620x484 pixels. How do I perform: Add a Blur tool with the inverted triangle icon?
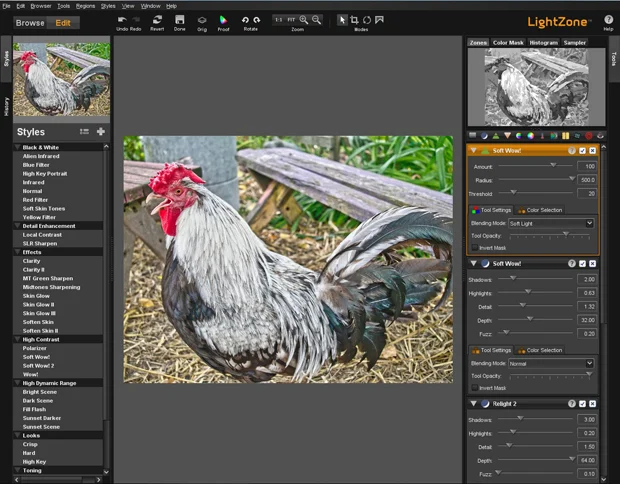(x=507, y=136)
